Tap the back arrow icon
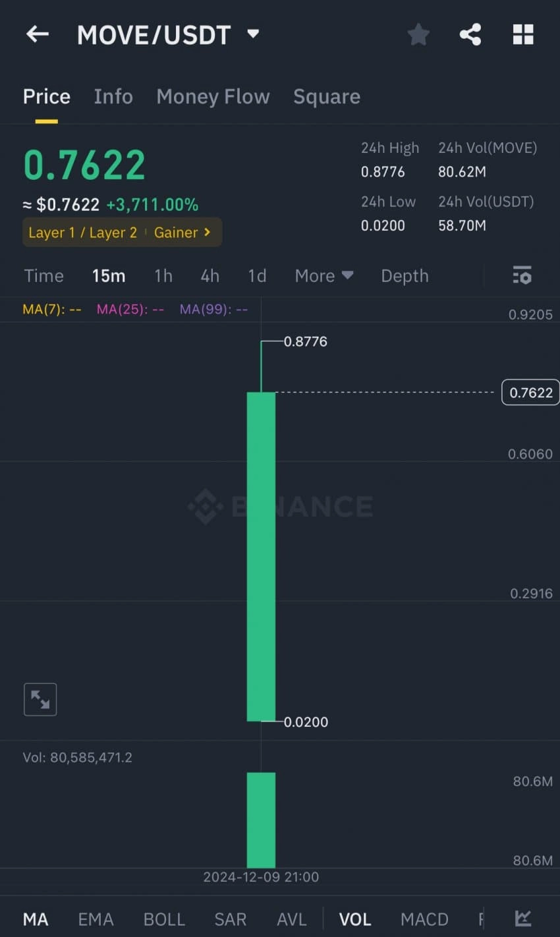 click(x=38, y=34)
